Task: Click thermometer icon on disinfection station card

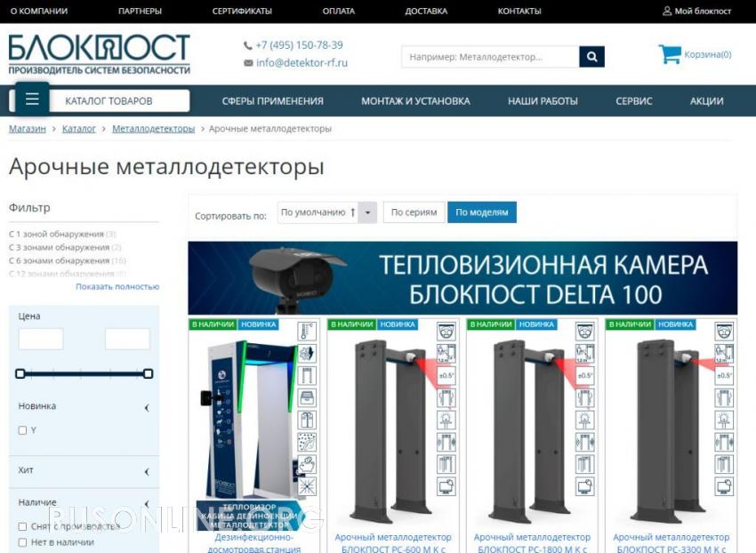Action: pyautogui.click(x=307, y=332)
